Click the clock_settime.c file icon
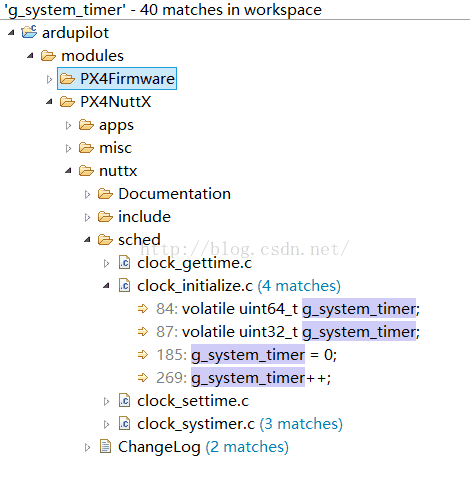 coord(125,401)
